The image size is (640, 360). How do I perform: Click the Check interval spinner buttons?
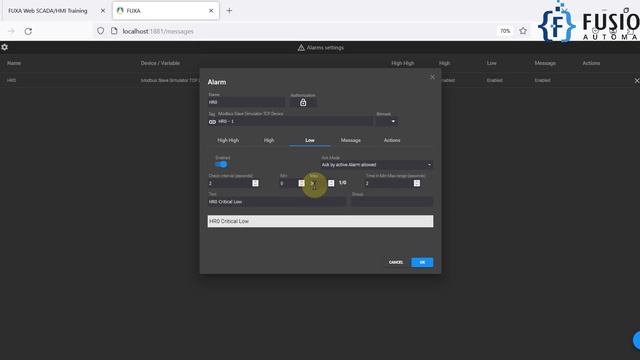[255, 183]
